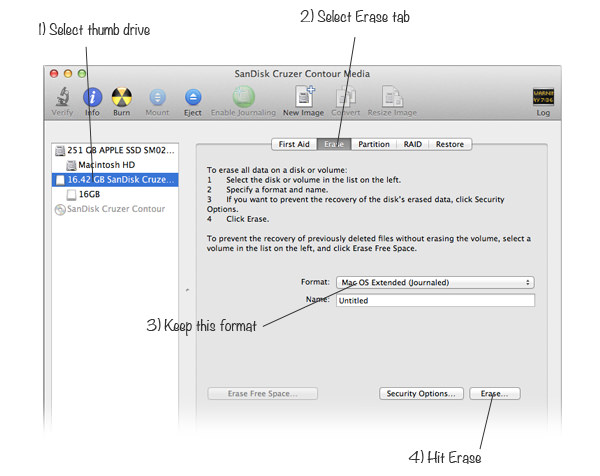
Task: Switch to the Partition tab
Action: pyautogui.click(x=374, y=144)
